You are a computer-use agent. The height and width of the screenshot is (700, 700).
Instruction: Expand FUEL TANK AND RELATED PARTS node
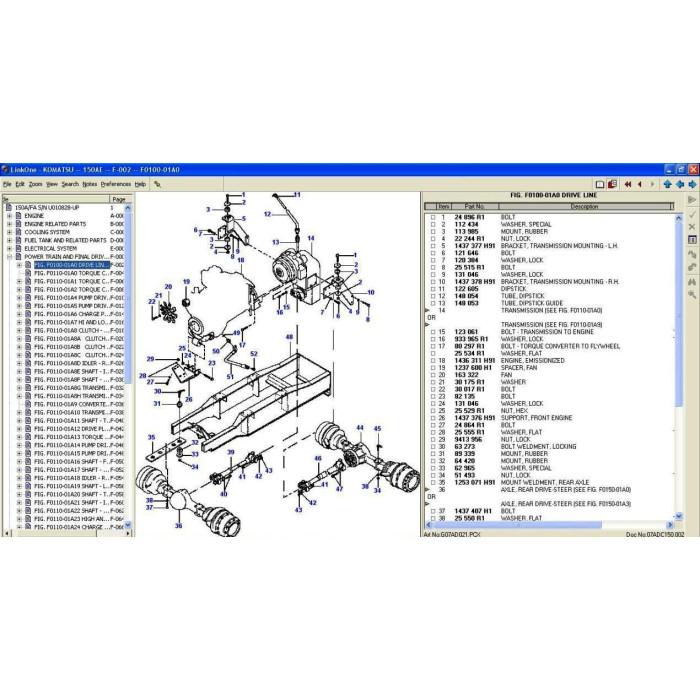point(9,240)
